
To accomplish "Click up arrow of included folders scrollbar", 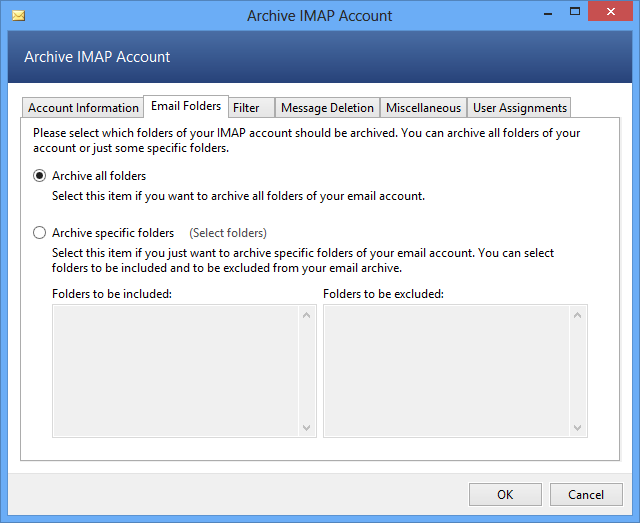I will pyautogui.click(x=307, y=315).
